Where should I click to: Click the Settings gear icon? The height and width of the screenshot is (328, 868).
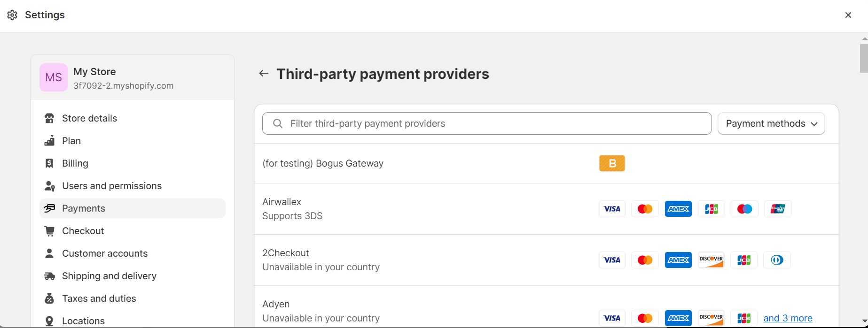(12, 15)
